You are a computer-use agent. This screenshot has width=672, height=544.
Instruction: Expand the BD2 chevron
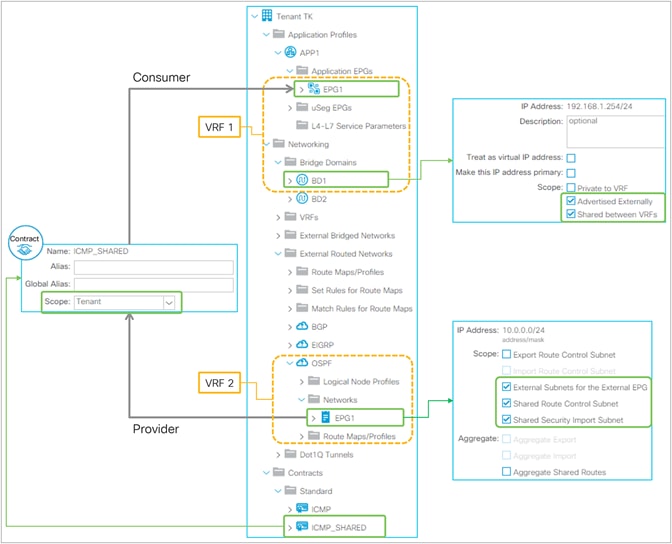point(290,199)
